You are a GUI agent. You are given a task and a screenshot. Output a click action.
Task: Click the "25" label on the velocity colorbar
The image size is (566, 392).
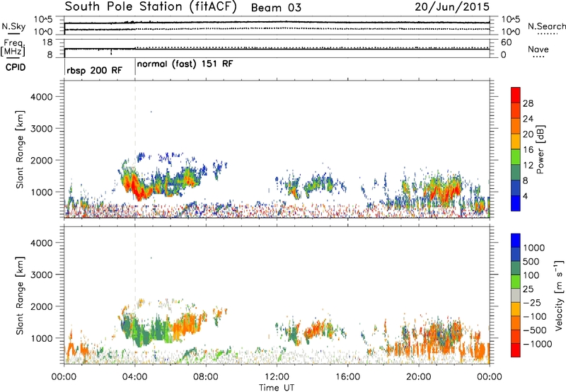(x=528, y=289)
